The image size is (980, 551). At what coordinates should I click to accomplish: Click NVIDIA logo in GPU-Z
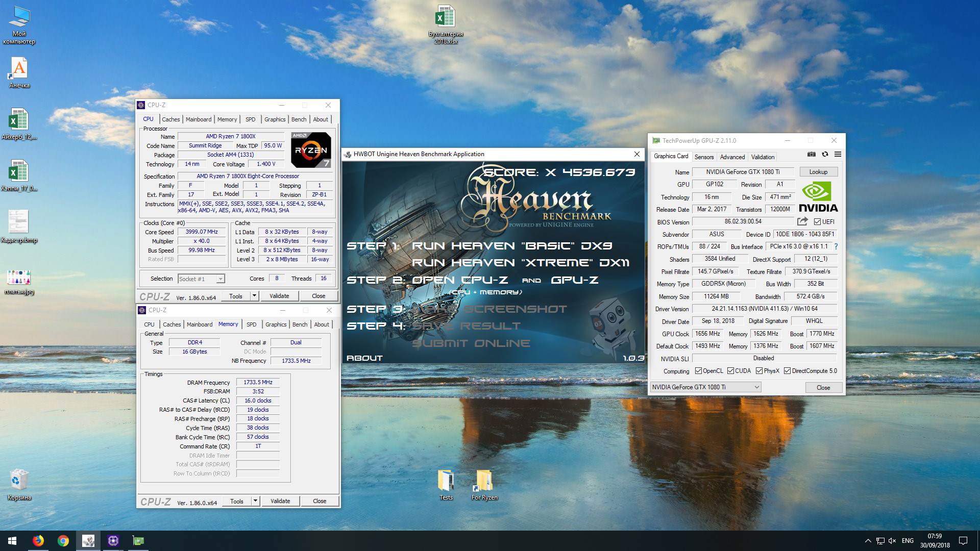pyautogui.click(x=818, y=196)
